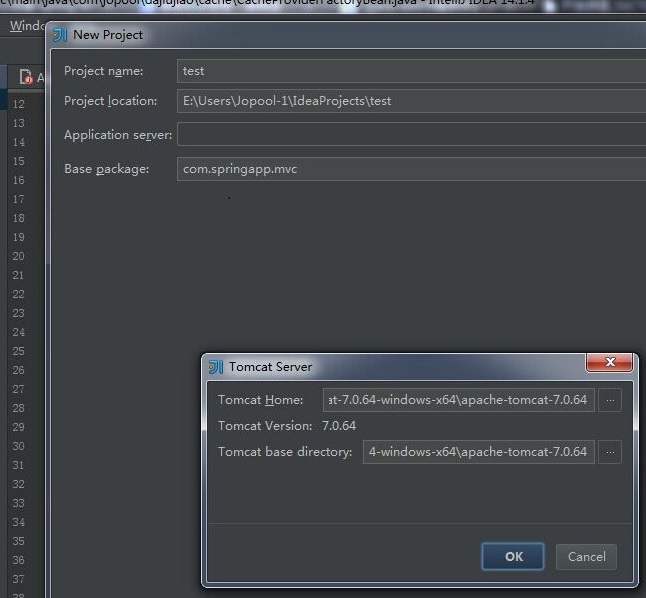Click line number 20 in editor gutter

(x=19, y=256)
